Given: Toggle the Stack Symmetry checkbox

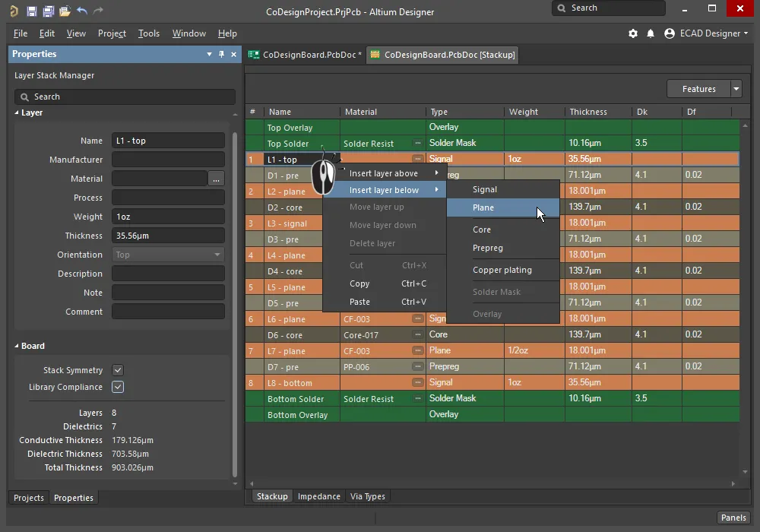Looking at the screenshot, I should click(118, 370).
